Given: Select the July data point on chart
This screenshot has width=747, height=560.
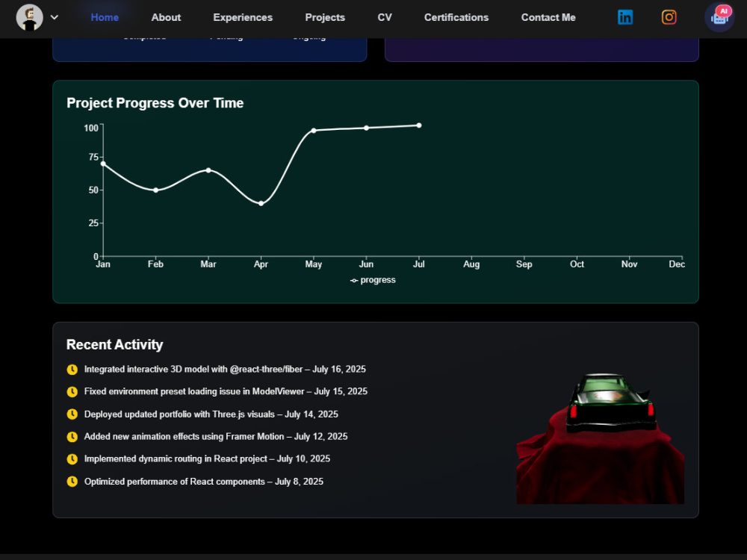Looking at the screenshot, I should click(419, 125).
